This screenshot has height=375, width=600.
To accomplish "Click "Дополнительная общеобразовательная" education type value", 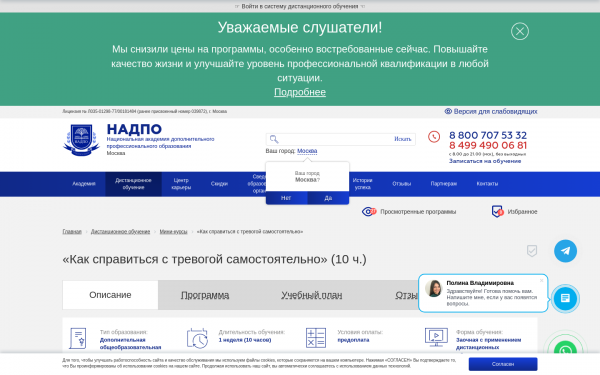I will 130,344.
